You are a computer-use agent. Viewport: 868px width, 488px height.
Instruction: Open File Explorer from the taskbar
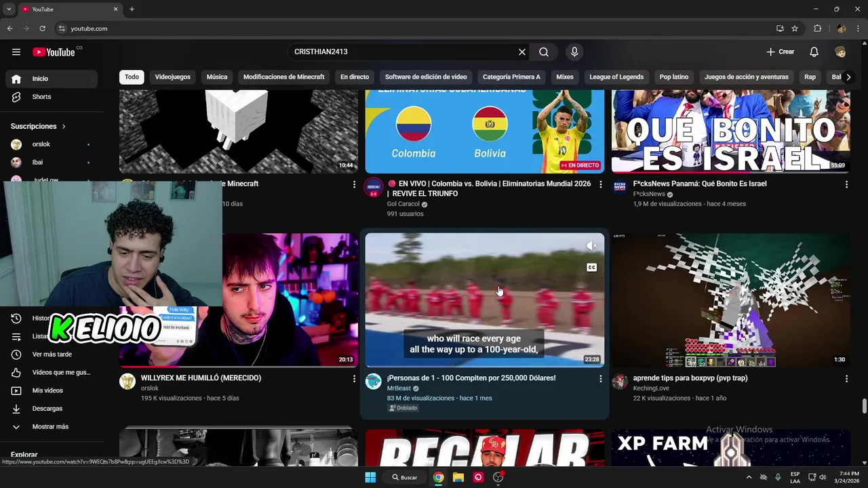coord(458,477)
